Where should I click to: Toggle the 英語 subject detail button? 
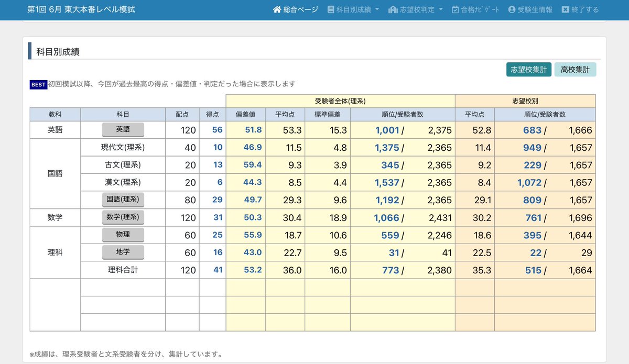pyautogui.click(x=123, y=129)
